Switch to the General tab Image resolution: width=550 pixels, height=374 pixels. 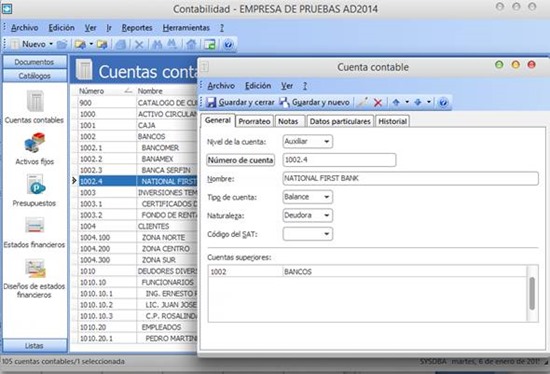[218, 121]
